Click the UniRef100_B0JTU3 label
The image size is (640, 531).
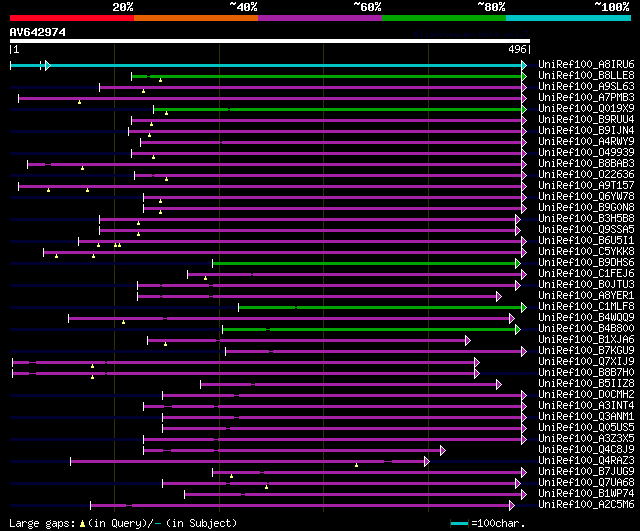[586, 285]
